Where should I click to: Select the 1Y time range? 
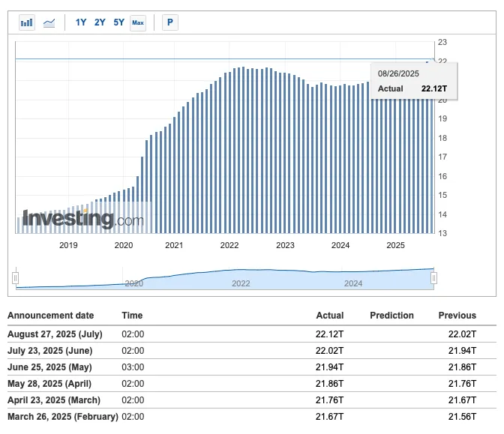81,22
